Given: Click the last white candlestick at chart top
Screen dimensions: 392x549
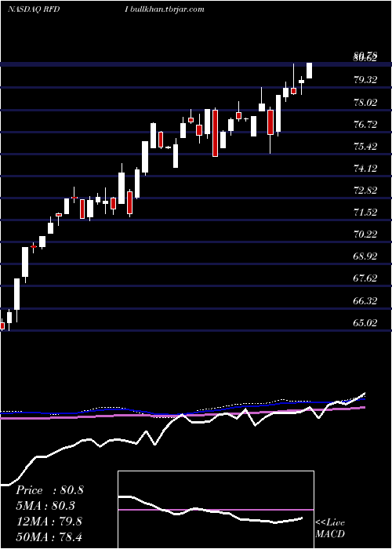Looking at the screenshot, I should tap(309, 71).
